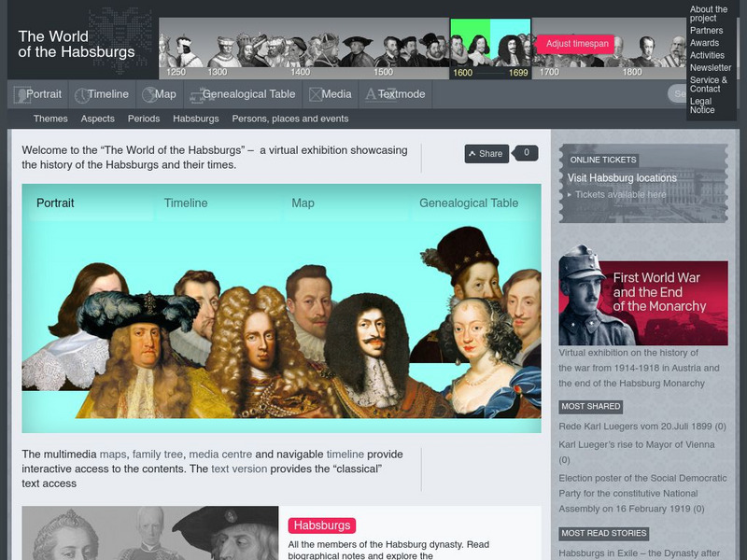Click Tickets available here link
The width and height of the screenshot is (747, 560).
620,194
